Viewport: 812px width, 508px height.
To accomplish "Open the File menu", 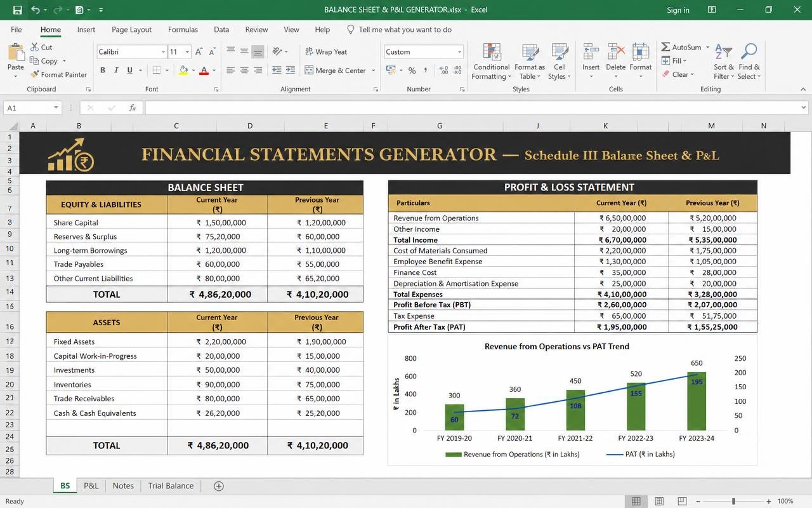I will point(16,29).
